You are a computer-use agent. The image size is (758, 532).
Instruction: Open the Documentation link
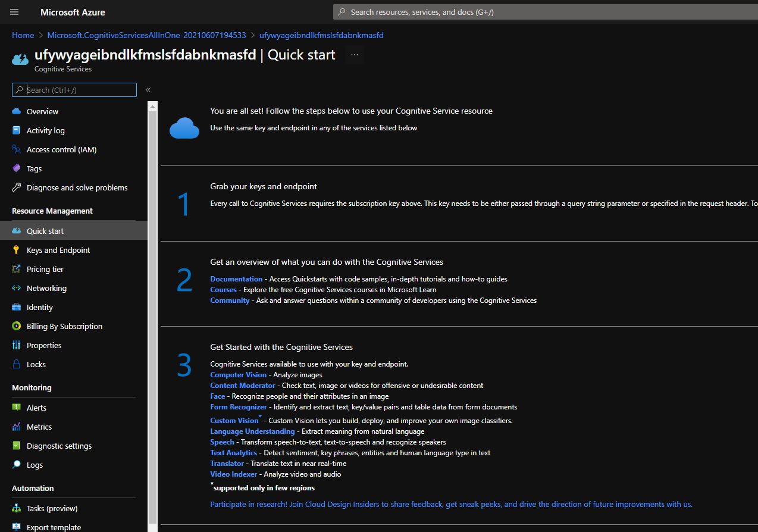236,278
